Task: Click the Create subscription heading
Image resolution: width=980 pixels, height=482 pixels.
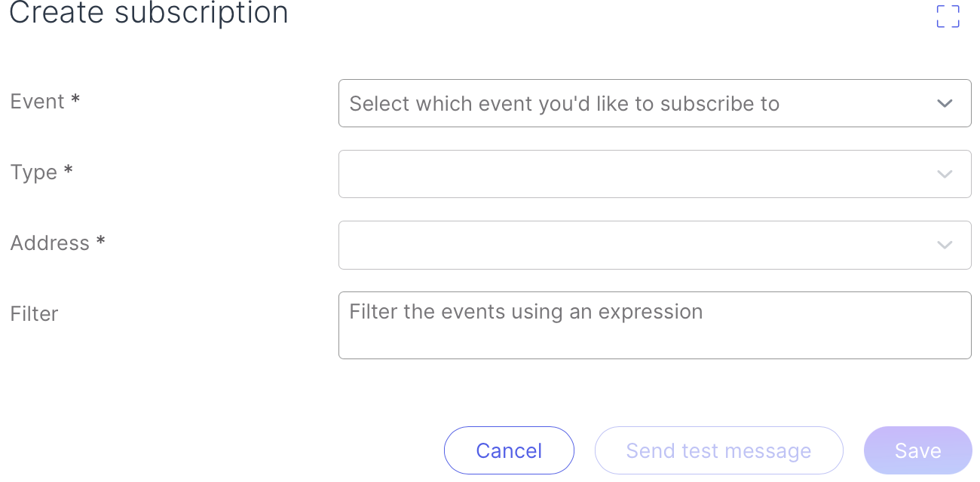Action: click(x=149, y=13)
